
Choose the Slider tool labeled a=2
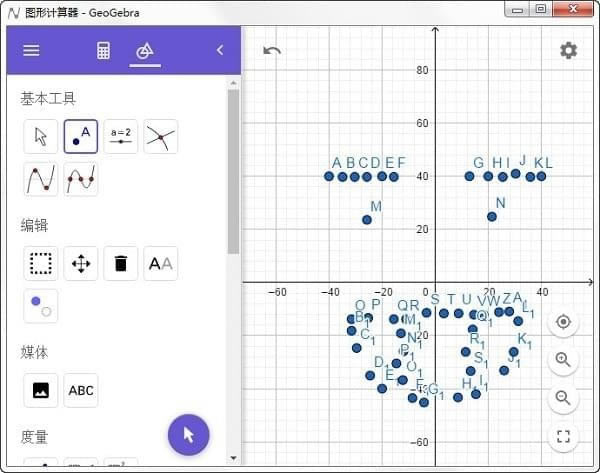[121, 137]
